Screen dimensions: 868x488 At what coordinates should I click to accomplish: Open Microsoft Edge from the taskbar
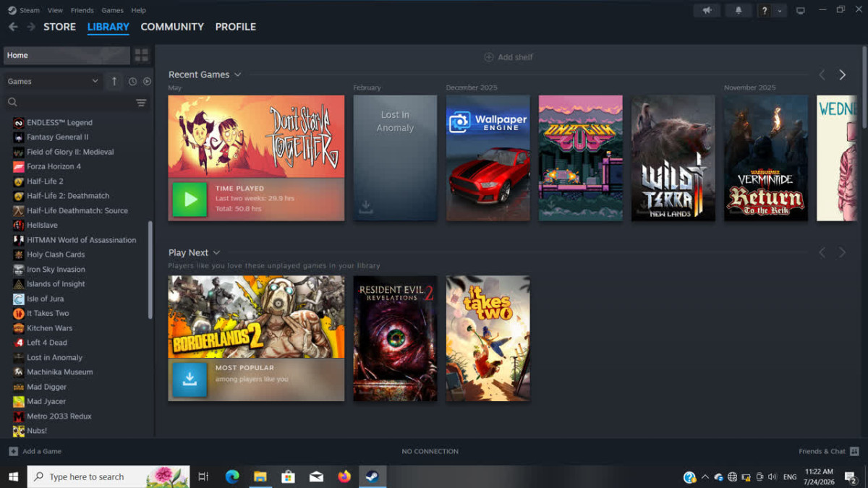point(232,476)
